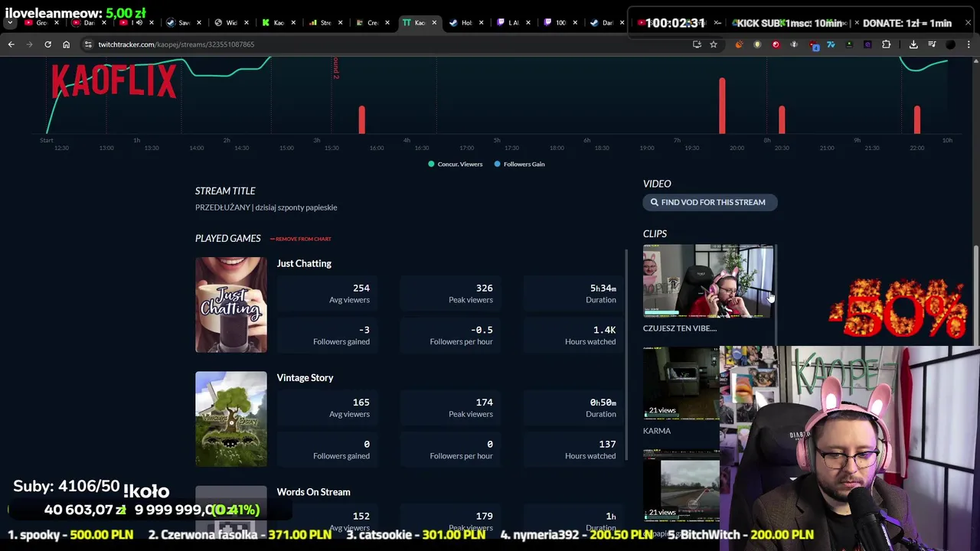Image resolution: width=980 pixels, height=551 pixels.
Task: Click the 254 avg viewers for Just Chatting
Action: tap(361, 288)
